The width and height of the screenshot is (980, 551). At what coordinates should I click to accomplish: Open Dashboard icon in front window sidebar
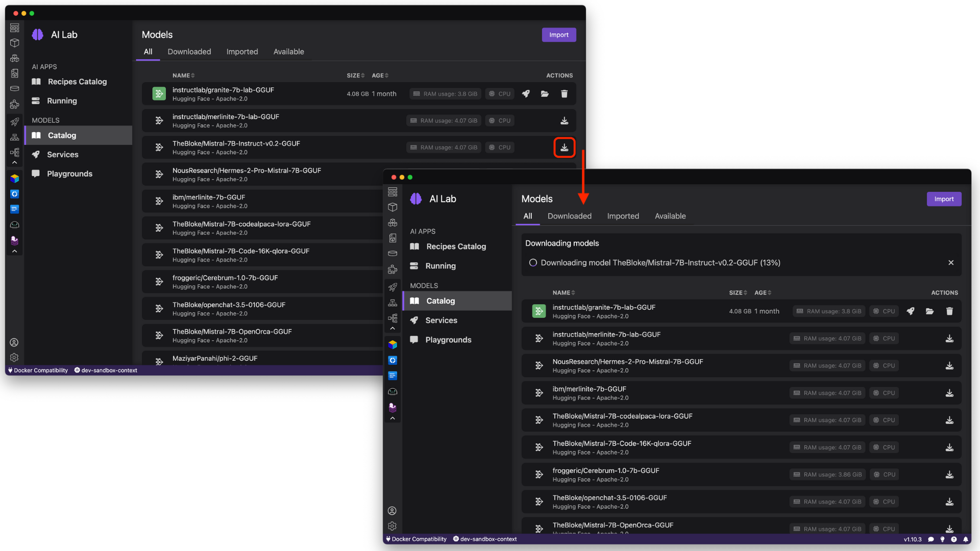point(393,192)
